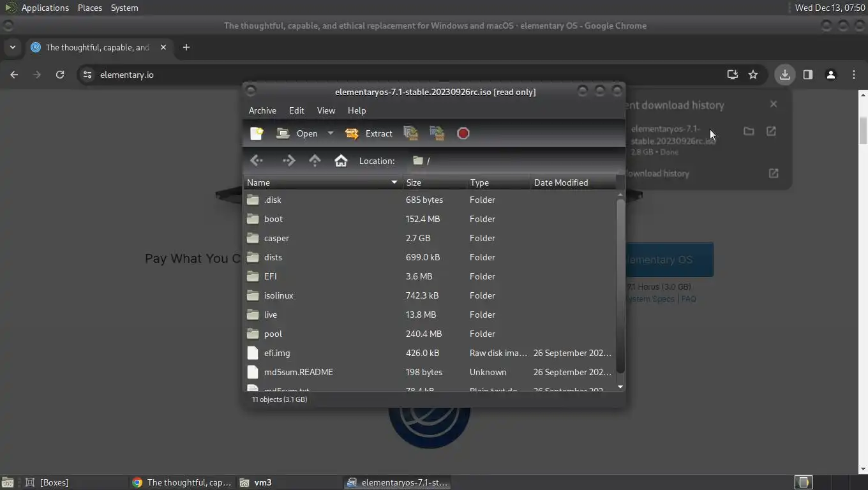
Task: Reload the elementary.io page
Action: tap(60, 75)
